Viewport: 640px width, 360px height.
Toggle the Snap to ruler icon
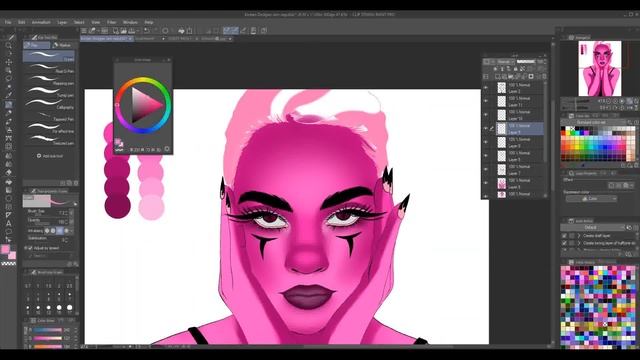(x=227, y=31)
